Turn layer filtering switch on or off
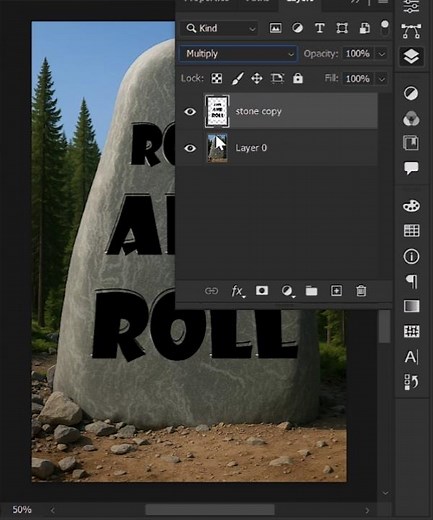433x520 pixels. tap(385, 27)
